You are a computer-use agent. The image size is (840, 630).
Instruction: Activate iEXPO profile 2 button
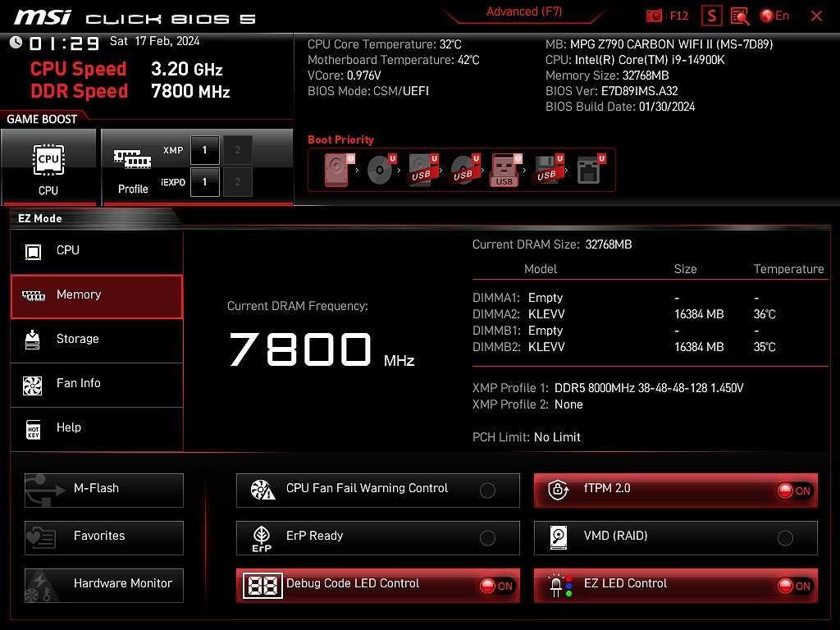click(237, 182)
